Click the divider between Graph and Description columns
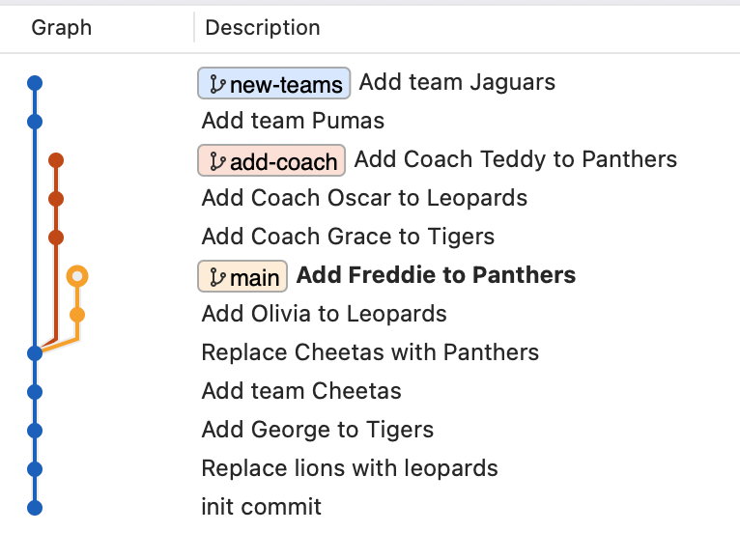The width and height of the screenshot is (740, 560). pyautogui.click(x=194, y=28)
